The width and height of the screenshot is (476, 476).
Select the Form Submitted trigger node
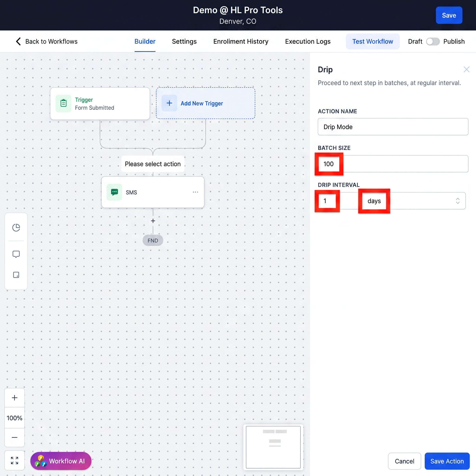(x=100, y=103)
